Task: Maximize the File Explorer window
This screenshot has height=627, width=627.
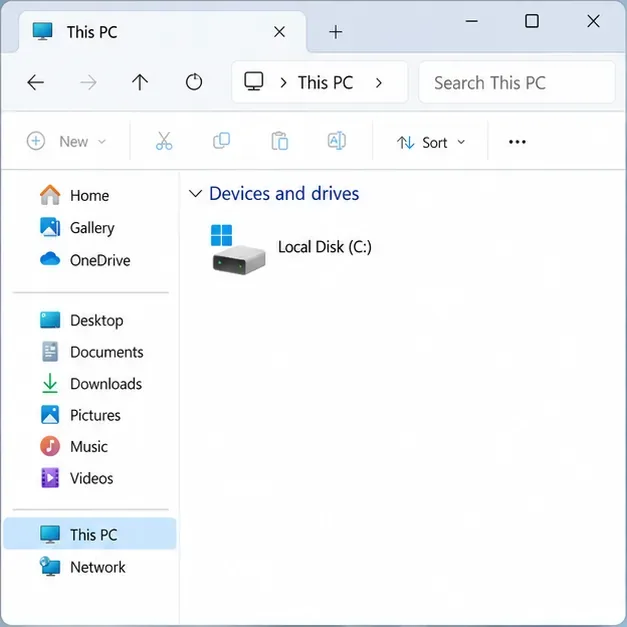Action: point(531,21)
